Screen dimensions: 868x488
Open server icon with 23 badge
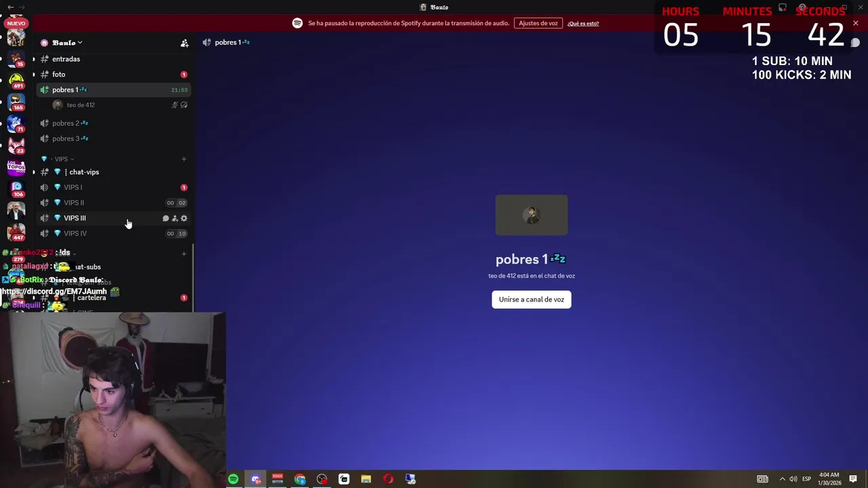click(x=16, y=146)
